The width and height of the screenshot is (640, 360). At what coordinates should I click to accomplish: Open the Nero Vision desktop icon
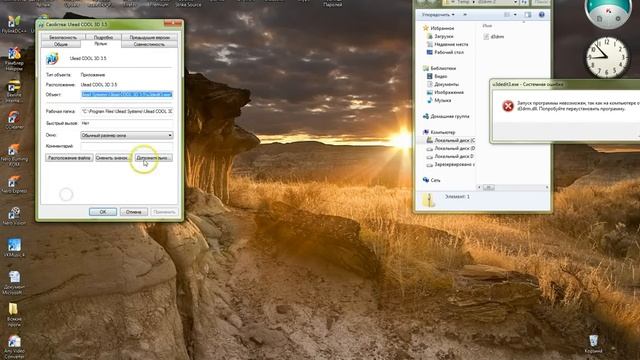[x=14, y=216]
